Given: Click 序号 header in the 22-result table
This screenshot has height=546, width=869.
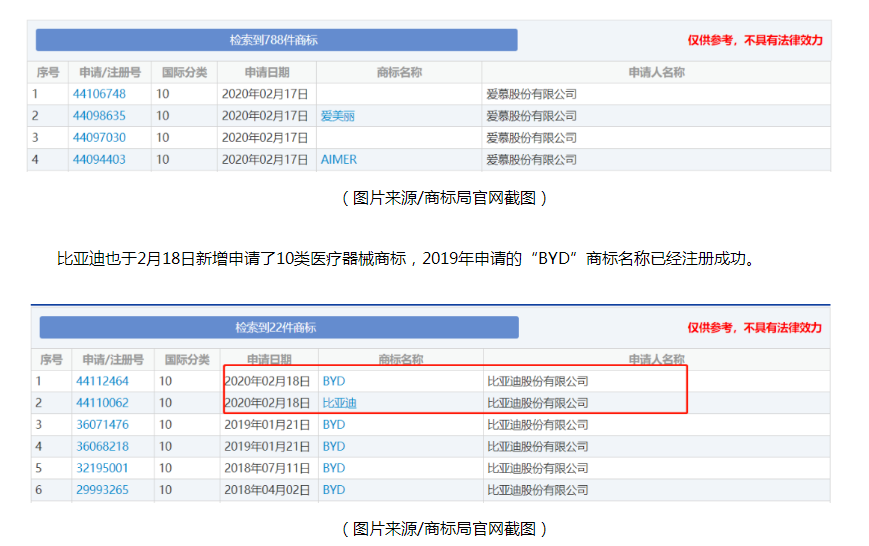Looking at the screenshot, I should (51, 360).
